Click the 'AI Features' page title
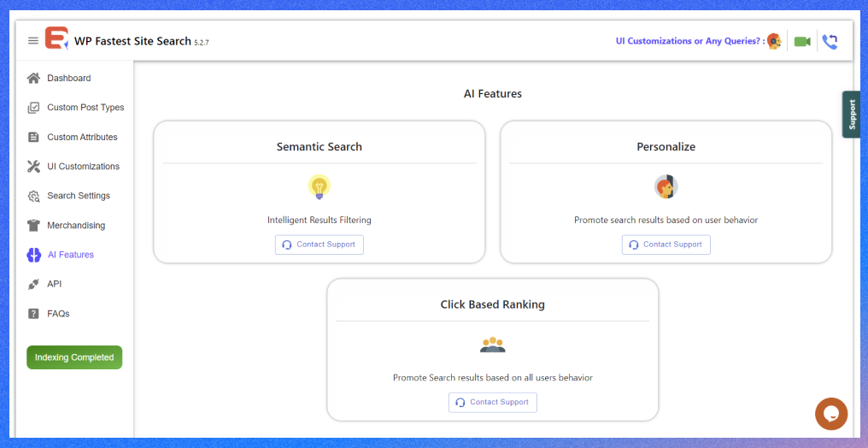 coord(493,93)
